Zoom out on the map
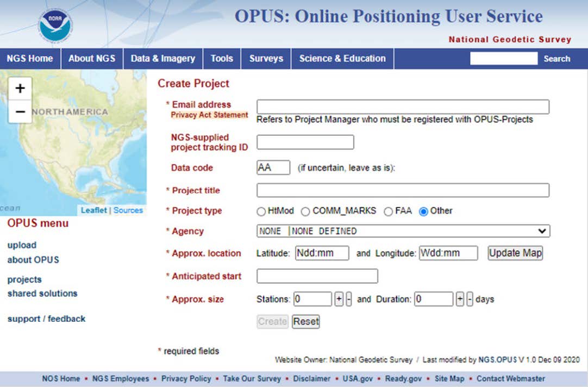Image resolution: width=588 pixels, height=387 pixels. point(20,111)
